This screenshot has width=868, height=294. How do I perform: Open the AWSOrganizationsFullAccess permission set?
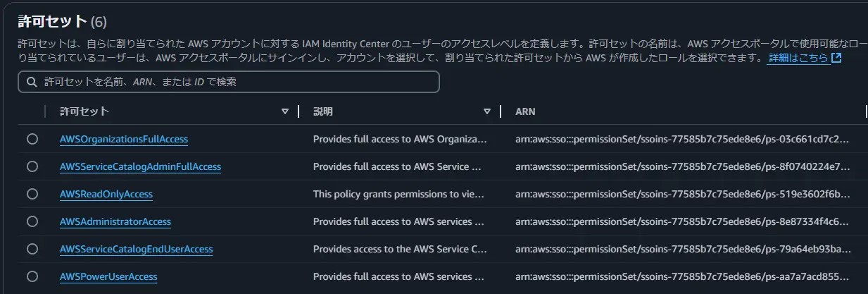(124, 139)
